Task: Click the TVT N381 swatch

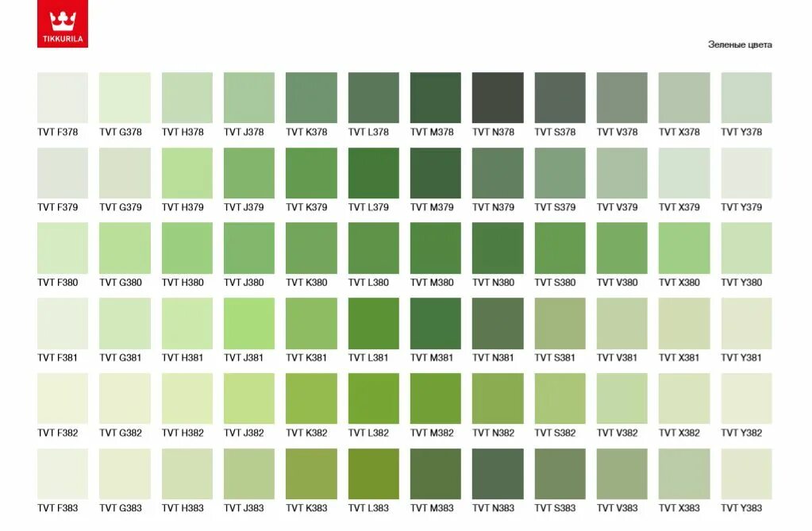Action: point(498,323)
